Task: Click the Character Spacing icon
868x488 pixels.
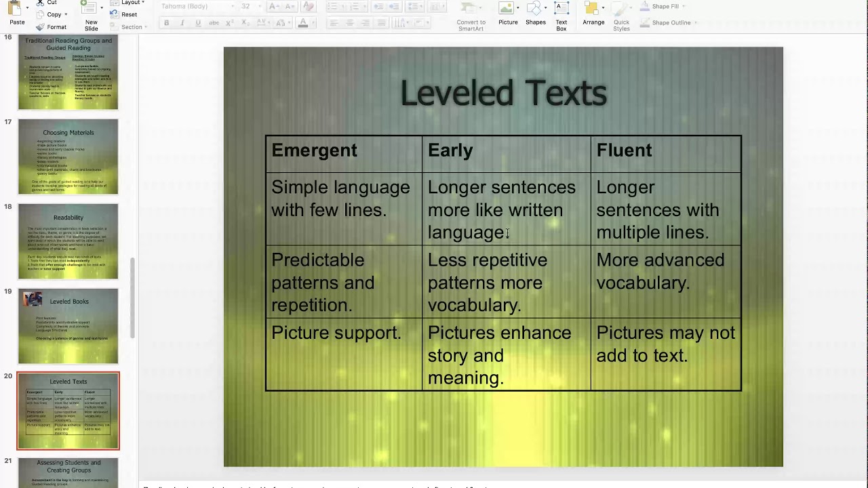Action: click(262, 23)
